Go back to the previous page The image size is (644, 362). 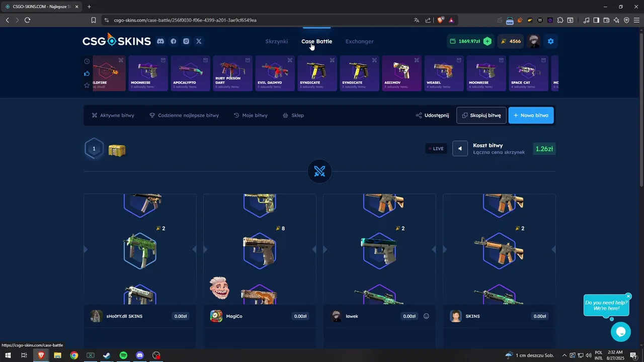(x=7, y=20)
